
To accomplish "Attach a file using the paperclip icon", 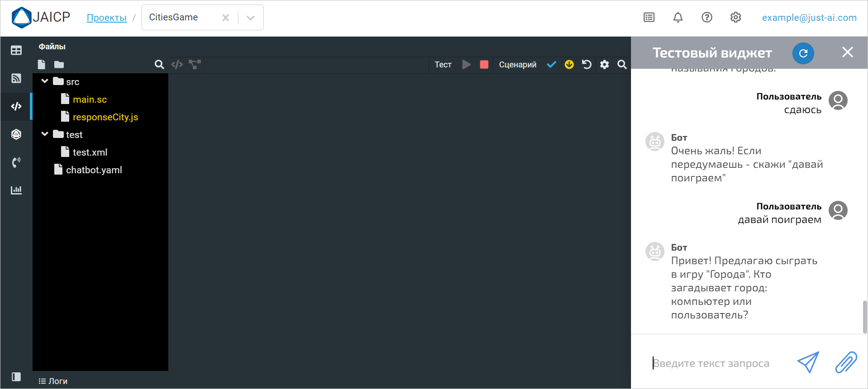I will pyautogui.click(x=845, y=362).
